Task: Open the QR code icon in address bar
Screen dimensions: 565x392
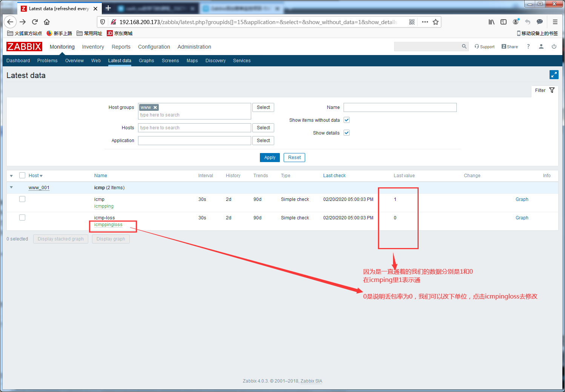Action: (412, 22)
